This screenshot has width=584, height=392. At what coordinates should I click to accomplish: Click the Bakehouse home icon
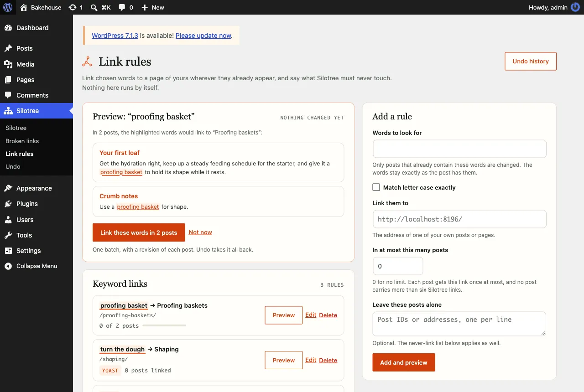[24, 7]
